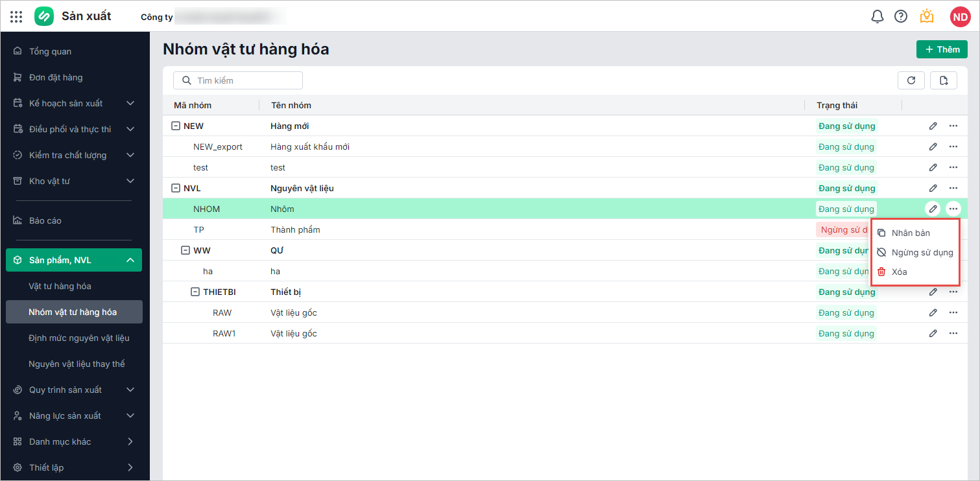This screenshot has height=481, width=980.
Task: Open the notifications bell
Action: 877,16
